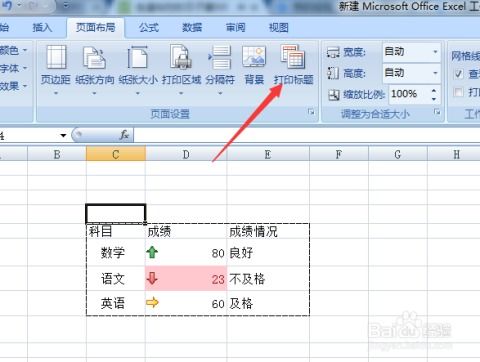Expand the 宽度 自动 dropdown
Viewport: 480px width, 362px height.
click(435, 52)
